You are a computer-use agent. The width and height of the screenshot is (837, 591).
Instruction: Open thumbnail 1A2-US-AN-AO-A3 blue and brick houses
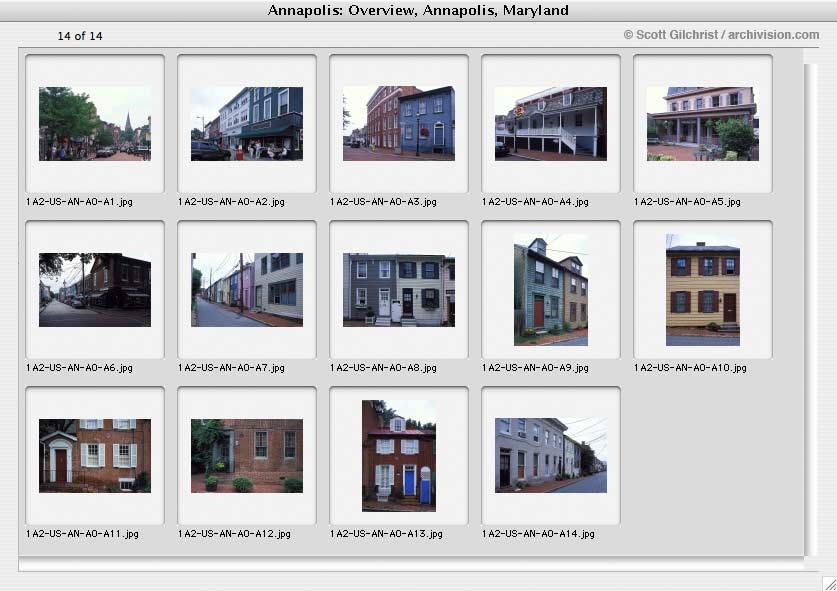pos(399,124)
